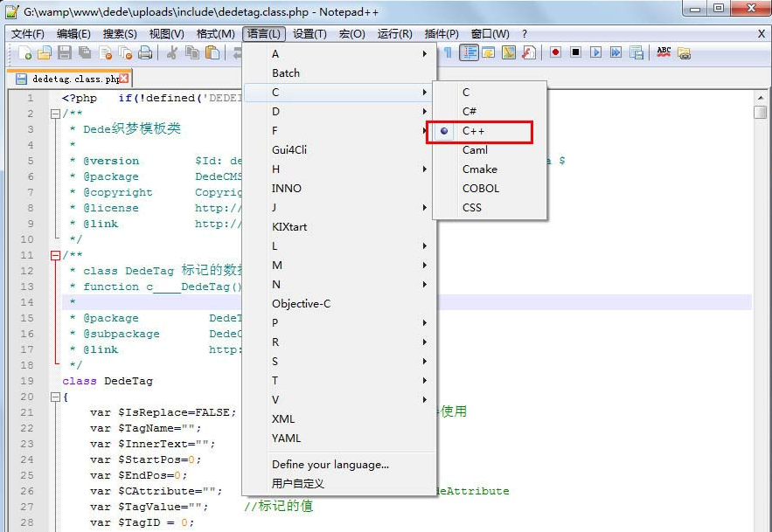This screenshot has width=772, height=532.
Task: Select CSS in the language list
Action: [x=470, y=207]
